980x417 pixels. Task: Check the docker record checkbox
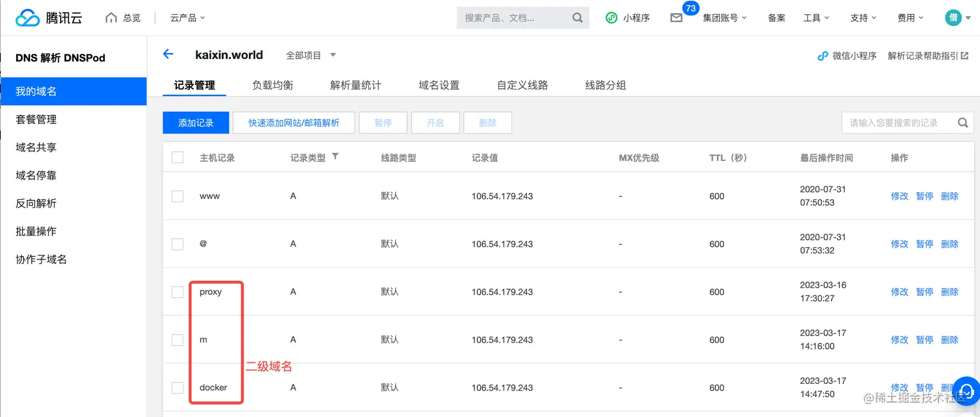[178, 387]
